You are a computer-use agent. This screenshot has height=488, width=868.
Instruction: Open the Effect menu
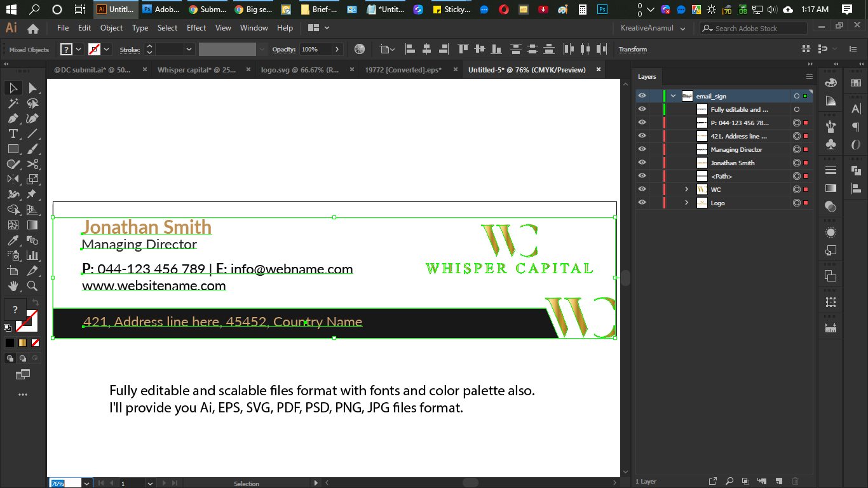pyautogui.click(x=196, y=28)
